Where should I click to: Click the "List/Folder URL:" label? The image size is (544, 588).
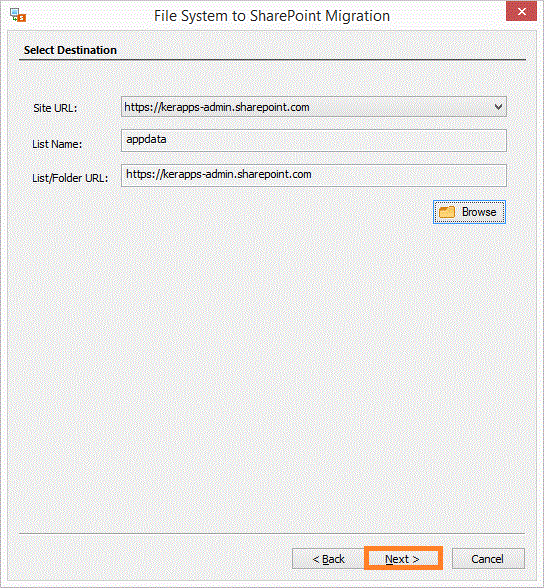pos(70,178)
